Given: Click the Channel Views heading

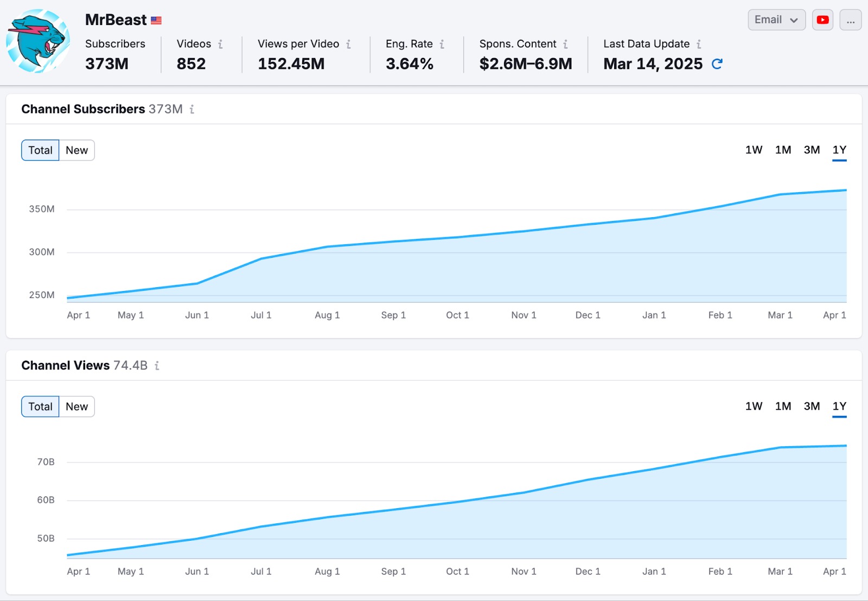Looking at the screenshot, I should (x=65, y=365).
